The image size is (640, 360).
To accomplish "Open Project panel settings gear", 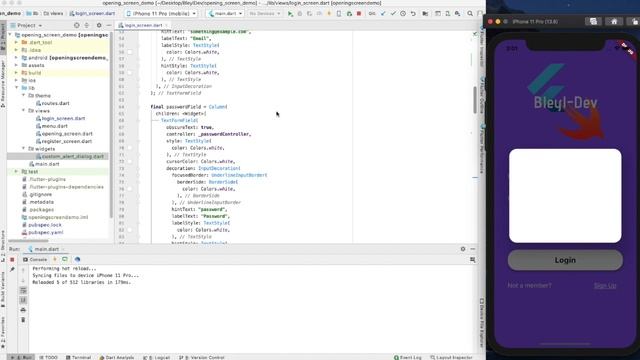I will click(99, 25).
